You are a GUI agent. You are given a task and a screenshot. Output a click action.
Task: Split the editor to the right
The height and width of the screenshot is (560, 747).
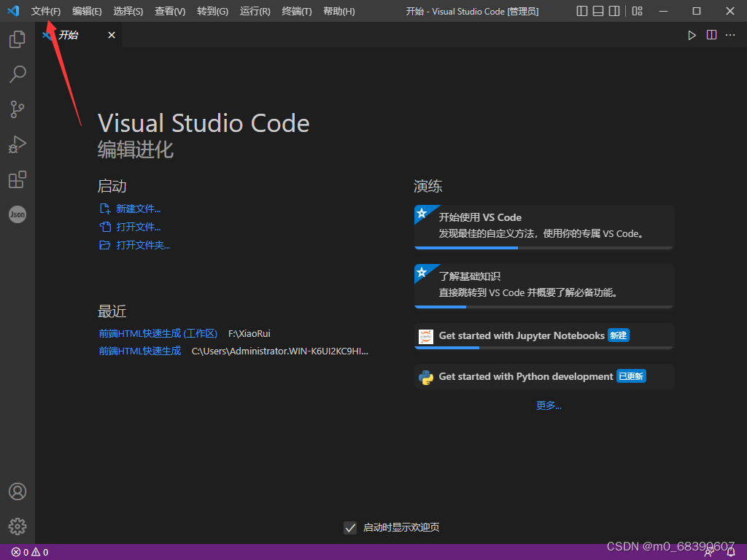coord(711,35)
